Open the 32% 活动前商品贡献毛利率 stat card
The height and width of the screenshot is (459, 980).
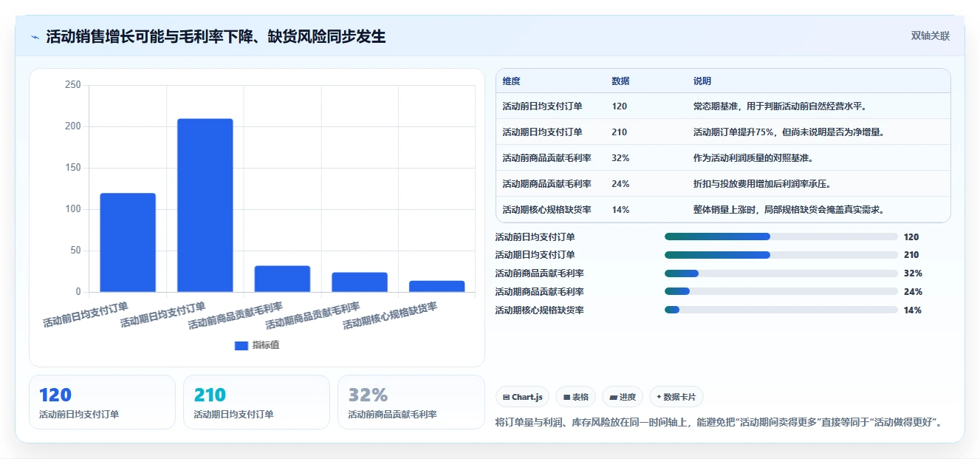click(x=411, y=402)
